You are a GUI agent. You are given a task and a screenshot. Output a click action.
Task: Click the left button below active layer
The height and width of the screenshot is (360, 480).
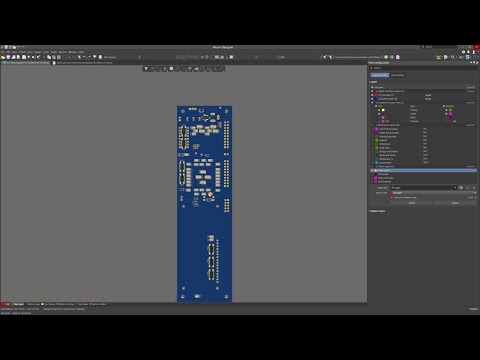412,203
